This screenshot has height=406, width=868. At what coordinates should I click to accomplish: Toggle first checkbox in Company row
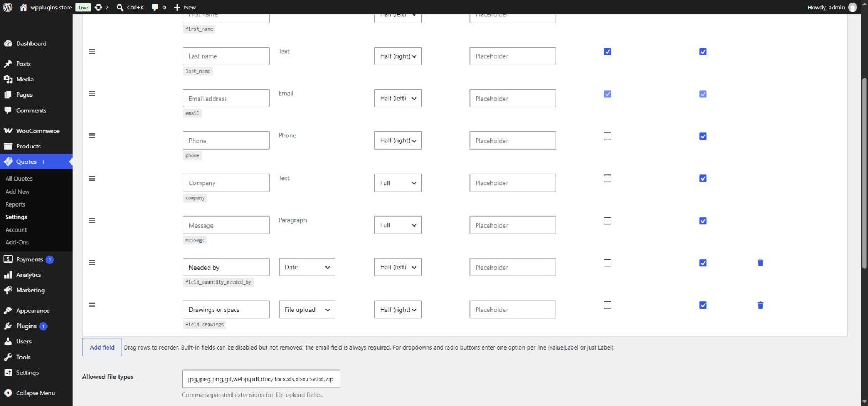coord(607,178)
